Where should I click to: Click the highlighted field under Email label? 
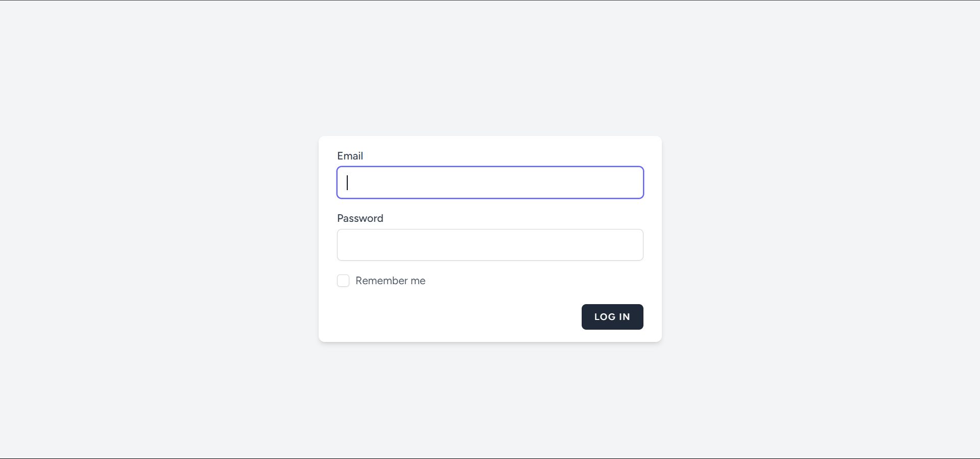[490, 182]
